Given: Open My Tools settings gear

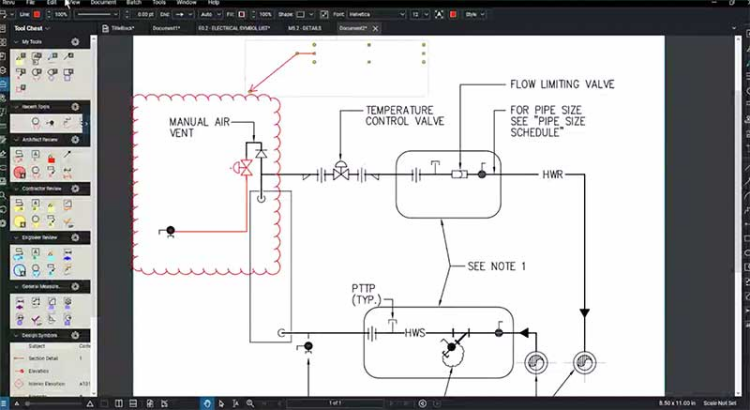Looking at the screenshot, I should (75, 42).
